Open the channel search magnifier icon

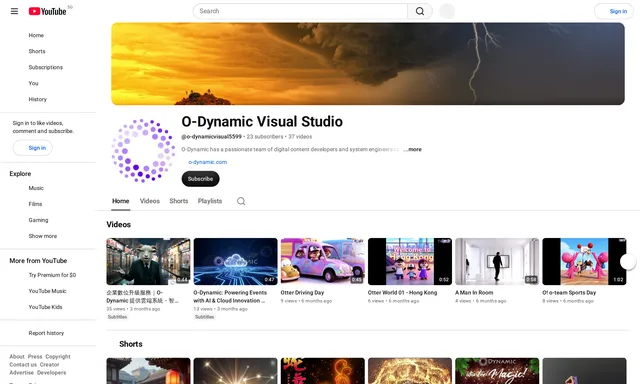tap(241, 201)
